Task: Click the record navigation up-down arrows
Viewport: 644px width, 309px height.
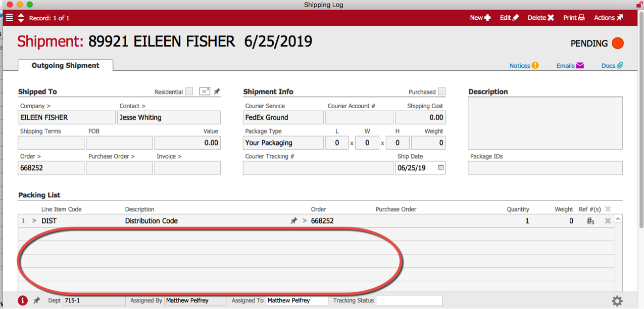Action: (x=21, y=18)
